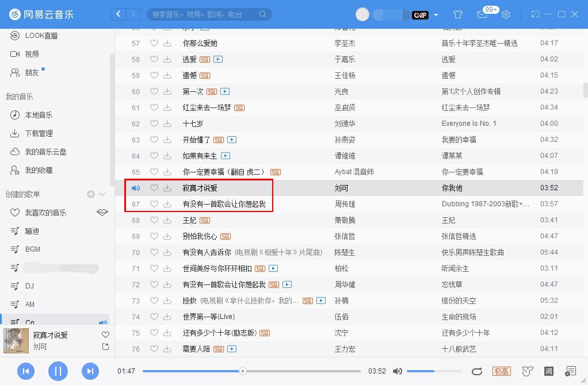
Task: Open NetEase Music settings gear
Action: click(506, 14)
